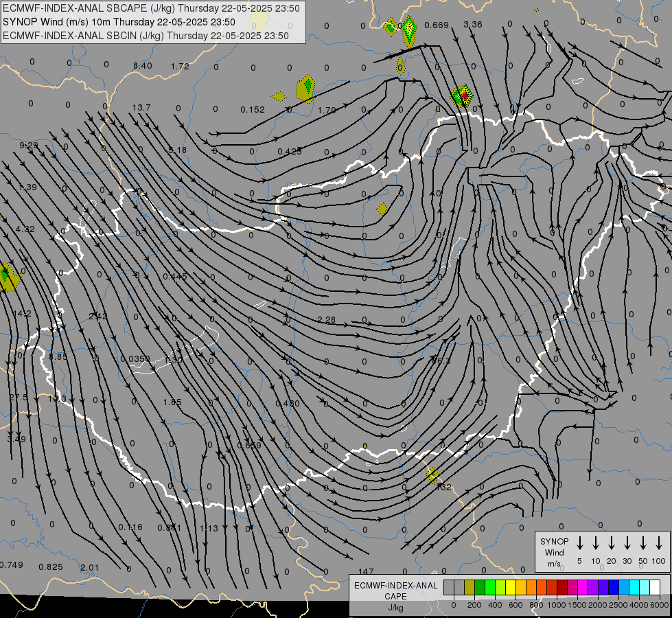Screen dimensions: 672x618
Task: Click the map value 8.40
Action: click(142, 66)
